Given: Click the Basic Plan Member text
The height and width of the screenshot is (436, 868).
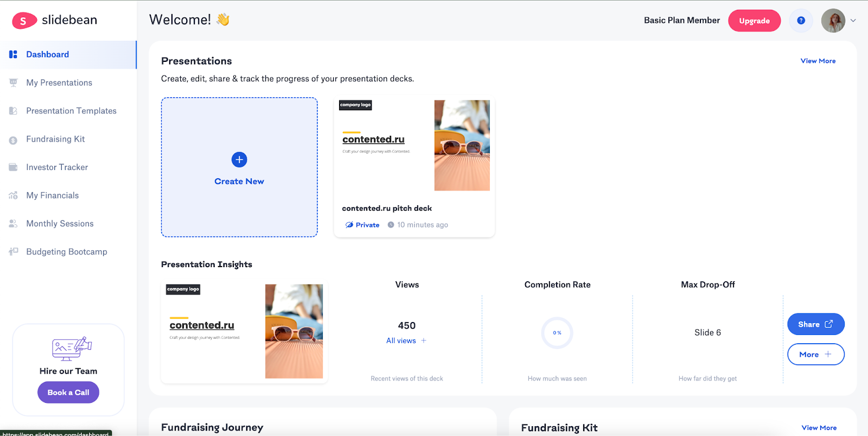Looking at the screenshot, I should [x=682, y=21].
